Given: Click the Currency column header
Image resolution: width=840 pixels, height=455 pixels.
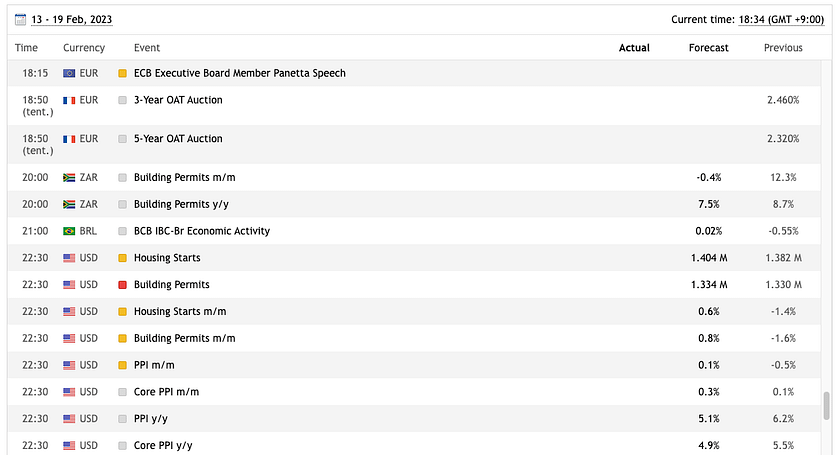Looking at the screenshot, I should point(84,48).
